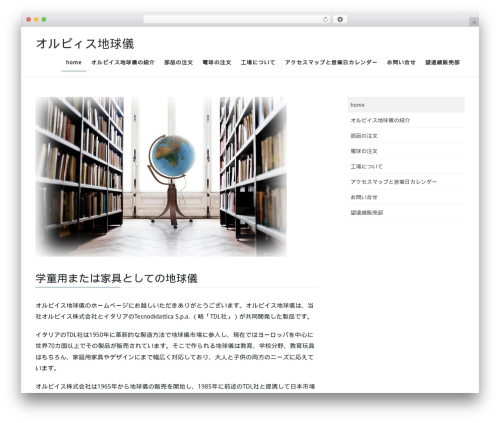Image resolution: width=500 pixels, height=423 pixels.
Task: Click the download icon next to address bar
Action: point(340,20)
